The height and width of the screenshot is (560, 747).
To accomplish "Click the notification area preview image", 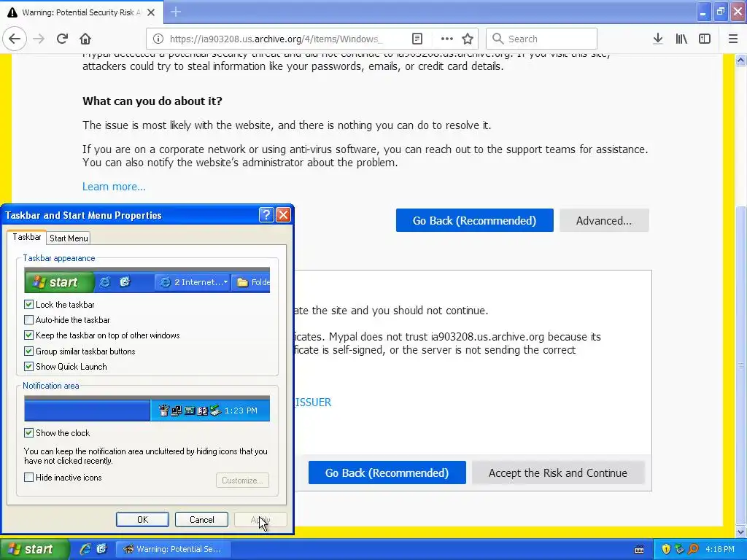I will (147, 408).
